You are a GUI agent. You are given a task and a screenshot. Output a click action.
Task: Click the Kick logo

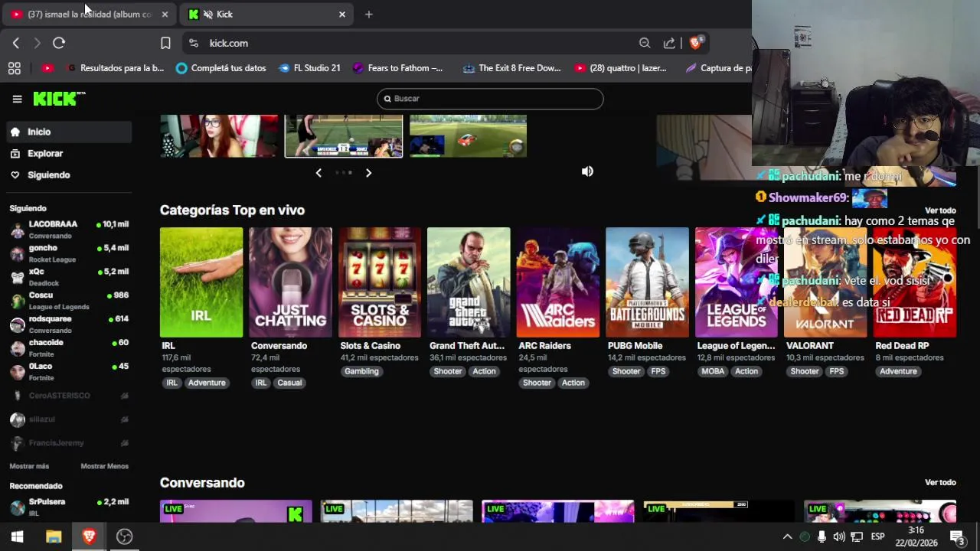(x=59, y=99)
